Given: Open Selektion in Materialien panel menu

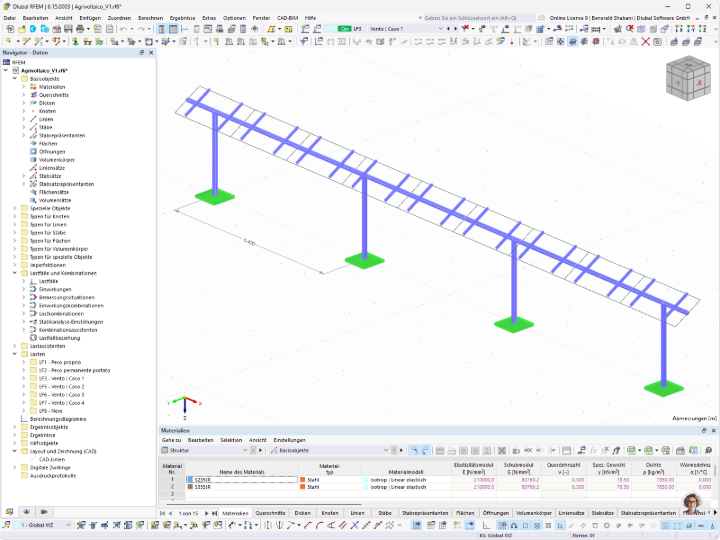Looking at the screenshot, I should 231,440.
